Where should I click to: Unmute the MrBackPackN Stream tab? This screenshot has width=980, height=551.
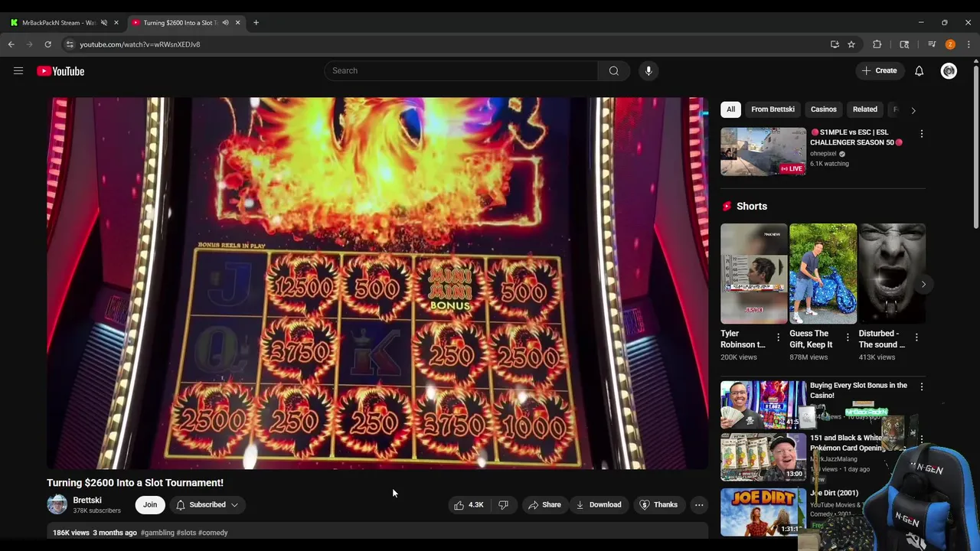(104, 23)
